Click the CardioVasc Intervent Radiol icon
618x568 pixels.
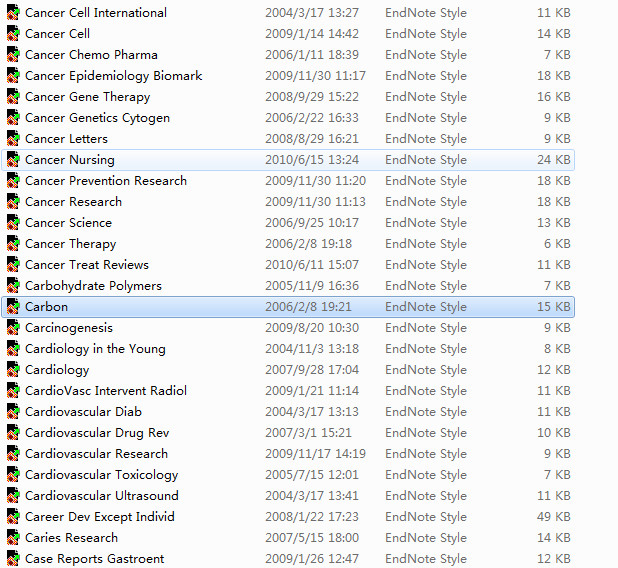pos(13,391)
